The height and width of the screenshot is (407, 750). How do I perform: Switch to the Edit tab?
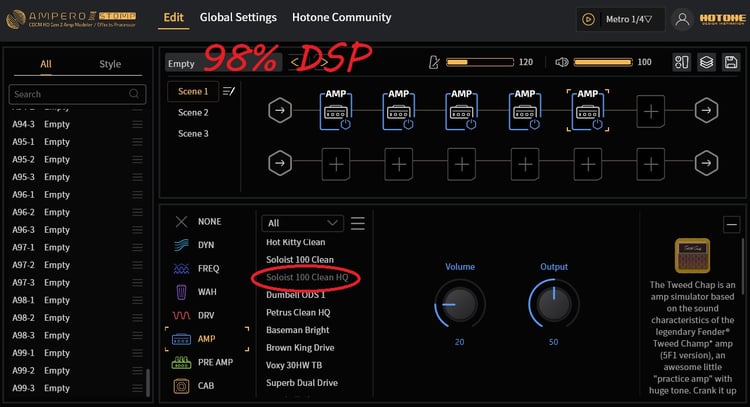pos(173,18)
